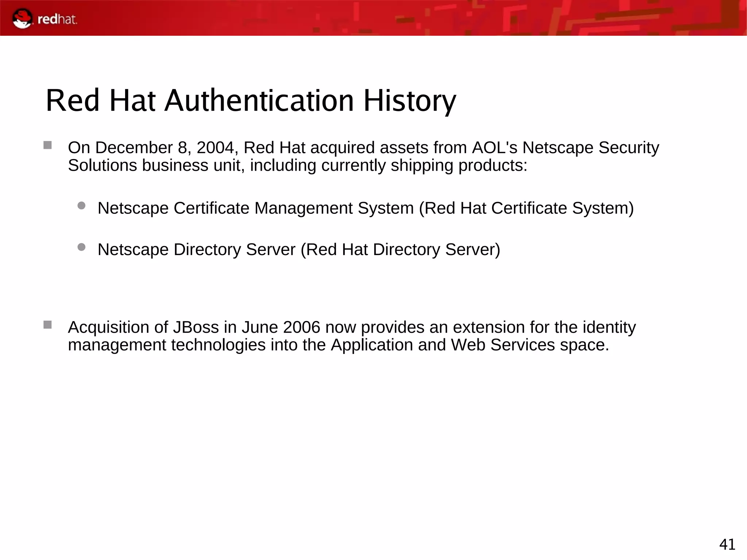
Task: Click the line 'On December 8, 2004, Red Hat acquired assets'
Action: [363, 148]
